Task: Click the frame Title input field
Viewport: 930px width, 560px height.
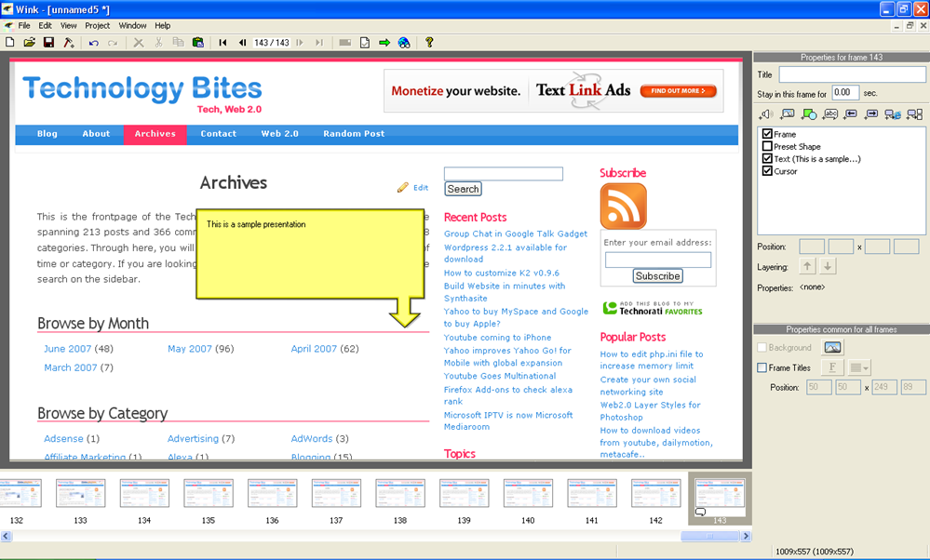Action: pyautogui.click(x=852, y=74)
